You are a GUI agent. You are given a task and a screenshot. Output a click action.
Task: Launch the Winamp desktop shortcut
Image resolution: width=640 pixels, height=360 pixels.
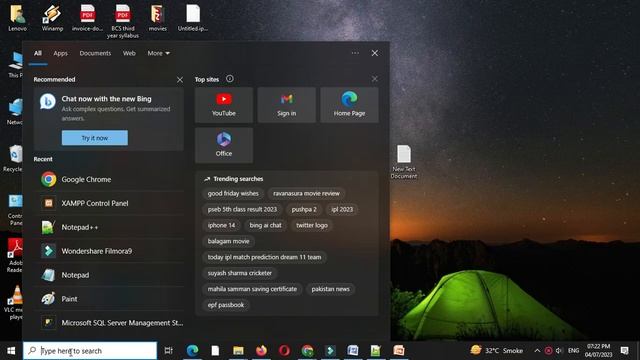52,18
